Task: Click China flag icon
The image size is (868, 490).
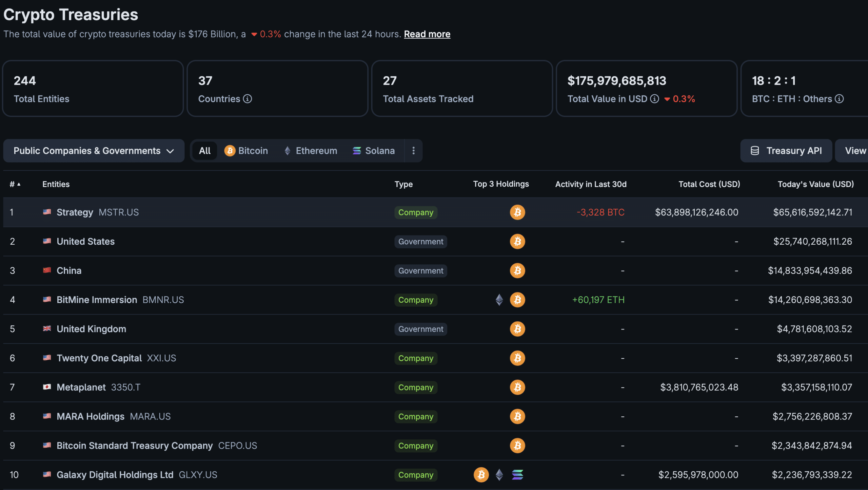Action: click(x=47, y=270)
